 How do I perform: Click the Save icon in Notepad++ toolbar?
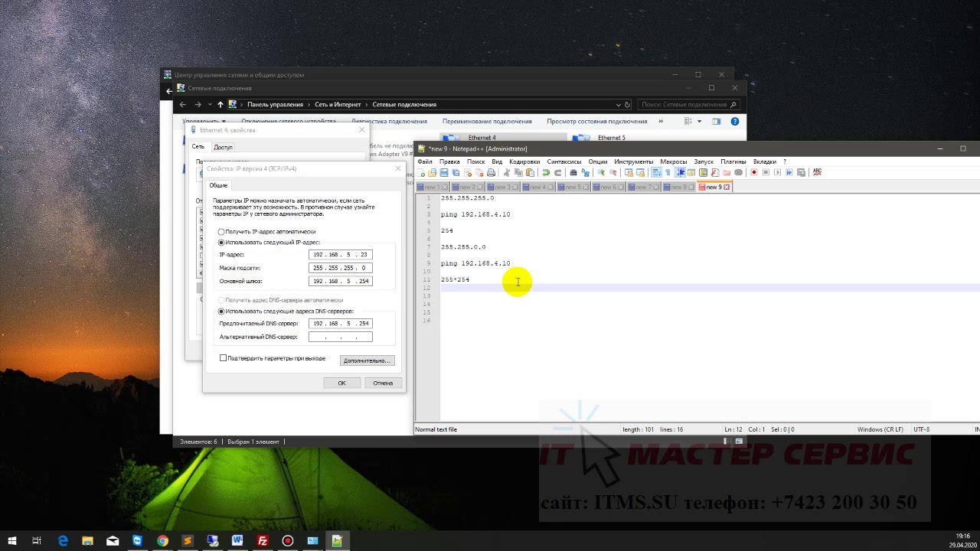coord(444,172)
